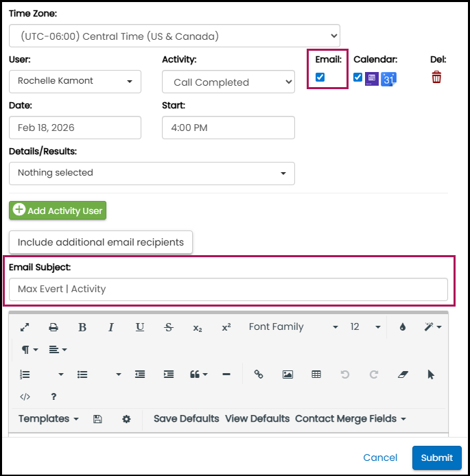Screen dimensions: 470x476
Task: Toggle fullscreen mode in the editor toolbar
Action: click(x=25, y=327)
